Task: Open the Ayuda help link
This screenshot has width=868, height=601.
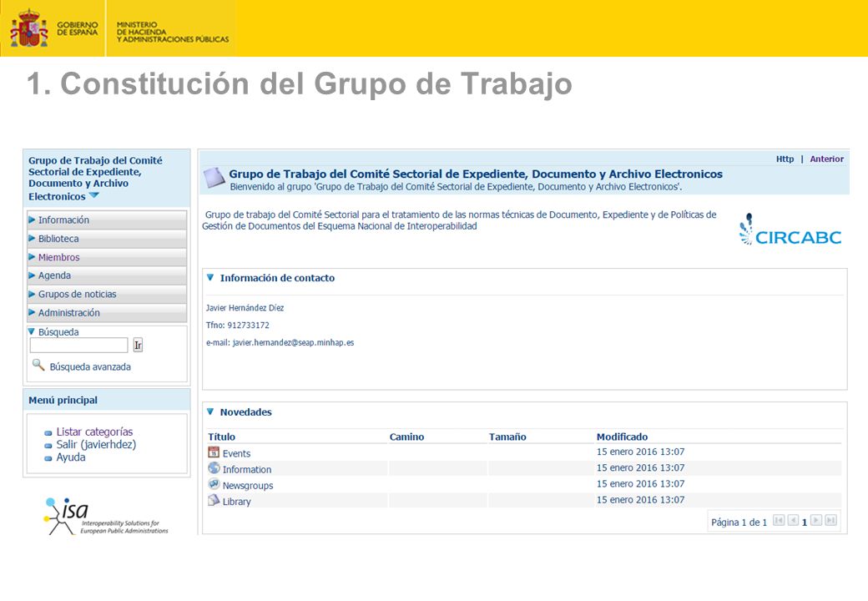Action: click(x=71, y=457)
